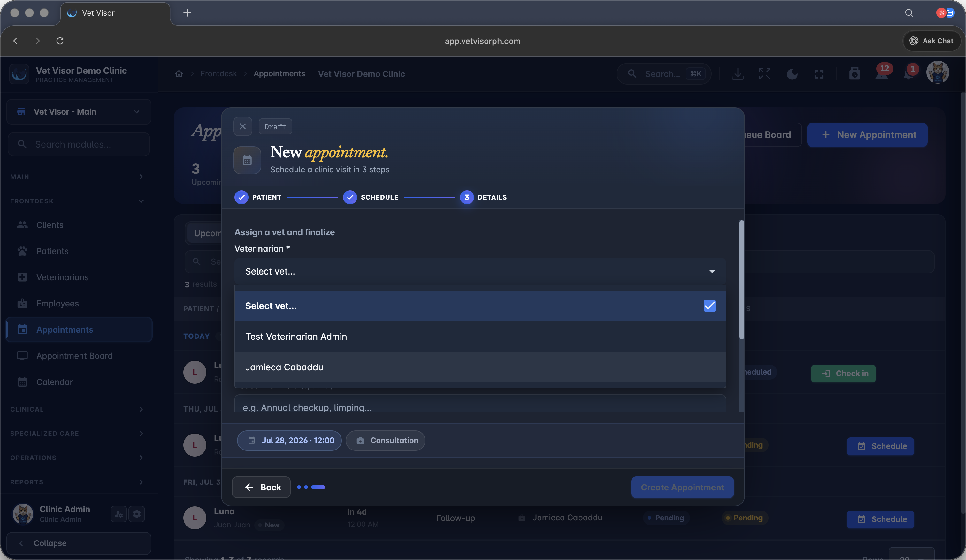Click the PATIENT step indicator
The image size is (966, 560).
pos(258,197)
